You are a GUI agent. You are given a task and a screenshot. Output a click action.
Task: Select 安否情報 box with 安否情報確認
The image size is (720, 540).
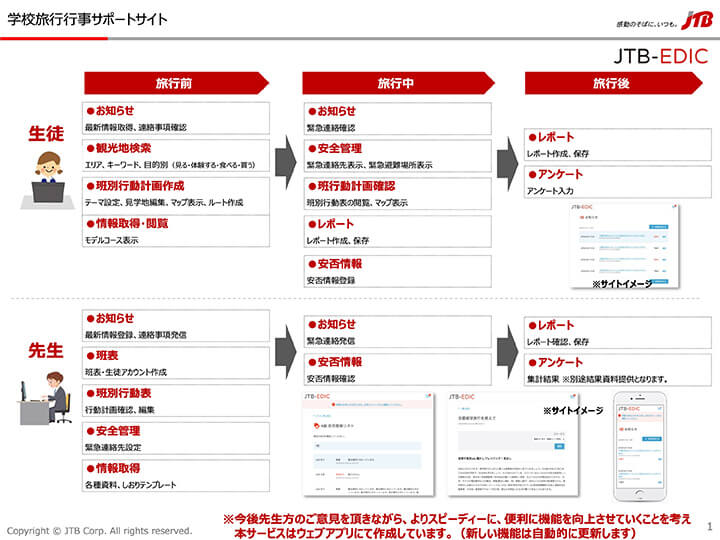coord(398,370)
